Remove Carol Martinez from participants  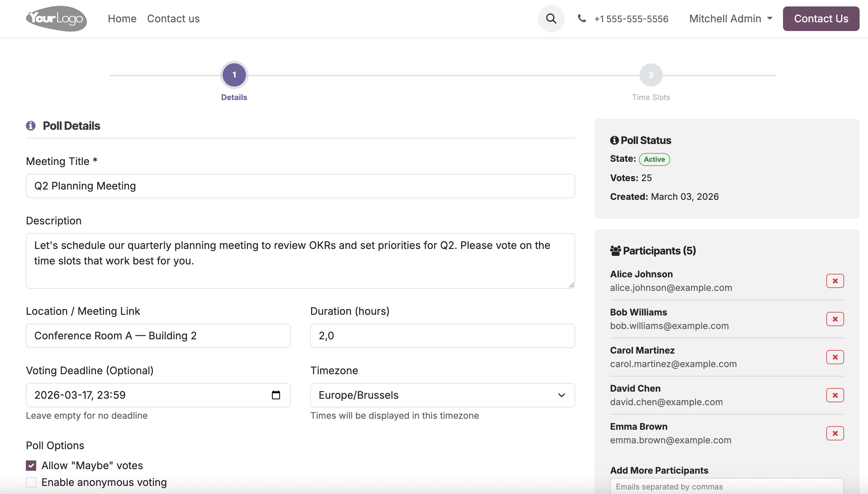coord(835,357)
